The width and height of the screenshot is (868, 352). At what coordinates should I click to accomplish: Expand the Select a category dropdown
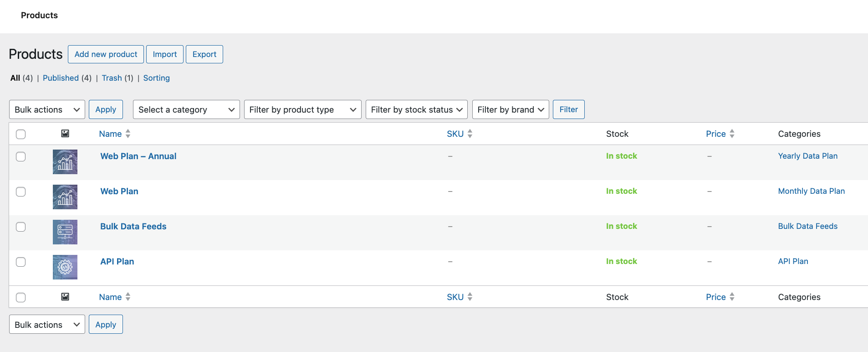click(186, 109)
